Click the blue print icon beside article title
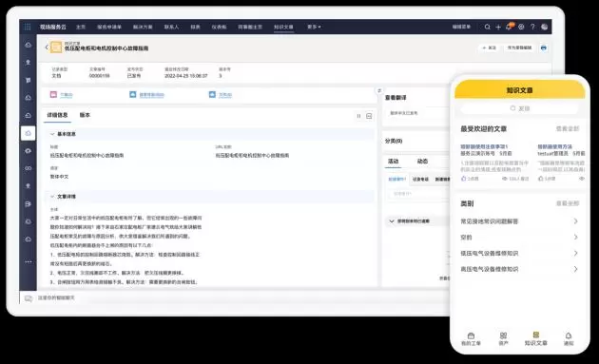The width and height of the screenshot is (599, 364). point(544,48)
